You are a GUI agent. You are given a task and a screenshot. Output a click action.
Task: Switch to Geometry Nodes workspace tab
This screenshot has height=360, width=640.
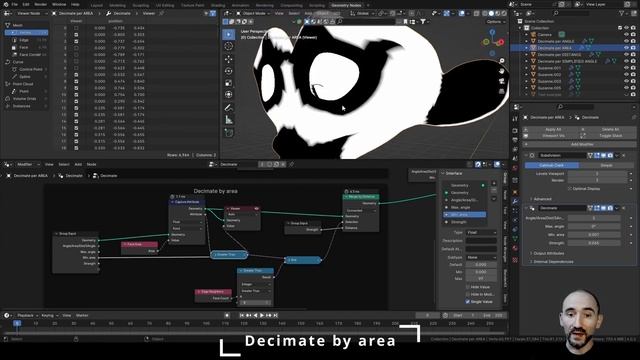click(346, 5)
